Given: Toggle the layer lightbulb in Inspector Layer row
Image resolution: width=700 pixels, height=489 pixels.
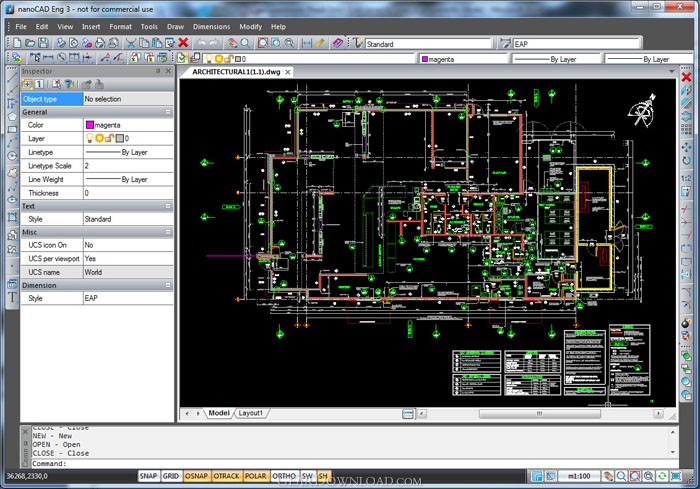Looking at the screenshot, I should click(x=90, y=138).
